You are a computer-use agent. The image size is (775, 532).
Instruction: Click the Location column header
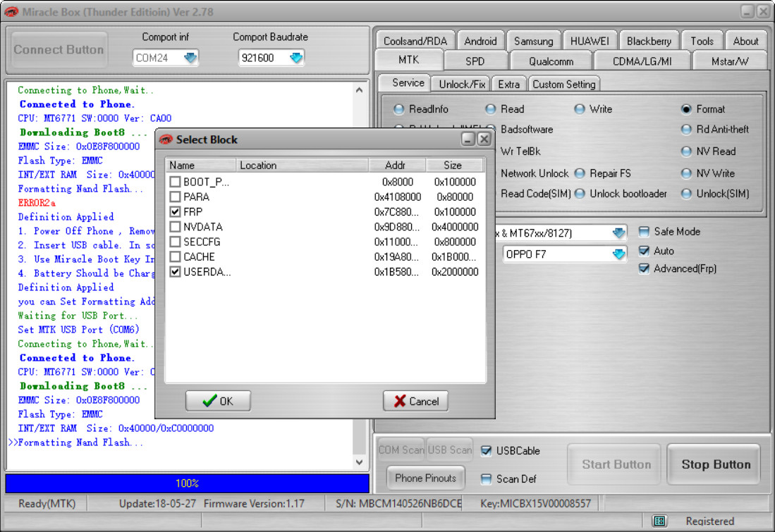(302, 165)
